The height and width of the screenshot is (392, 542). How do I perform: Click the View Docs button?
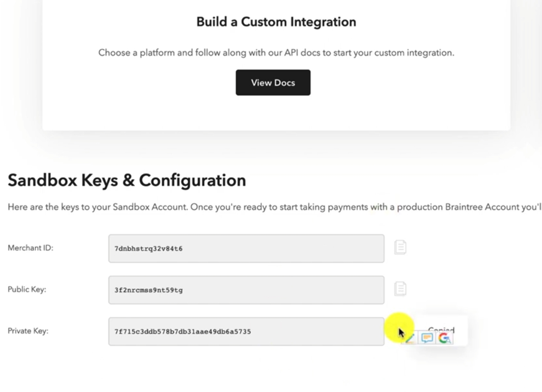[x=273, y=82]
